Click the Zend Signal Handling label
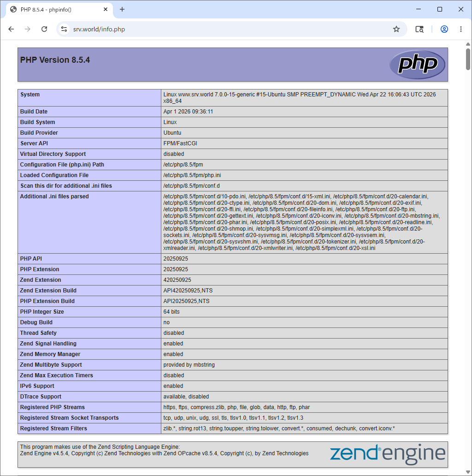The width and height of the screenshot is (472, 476). tap(48, 344)
